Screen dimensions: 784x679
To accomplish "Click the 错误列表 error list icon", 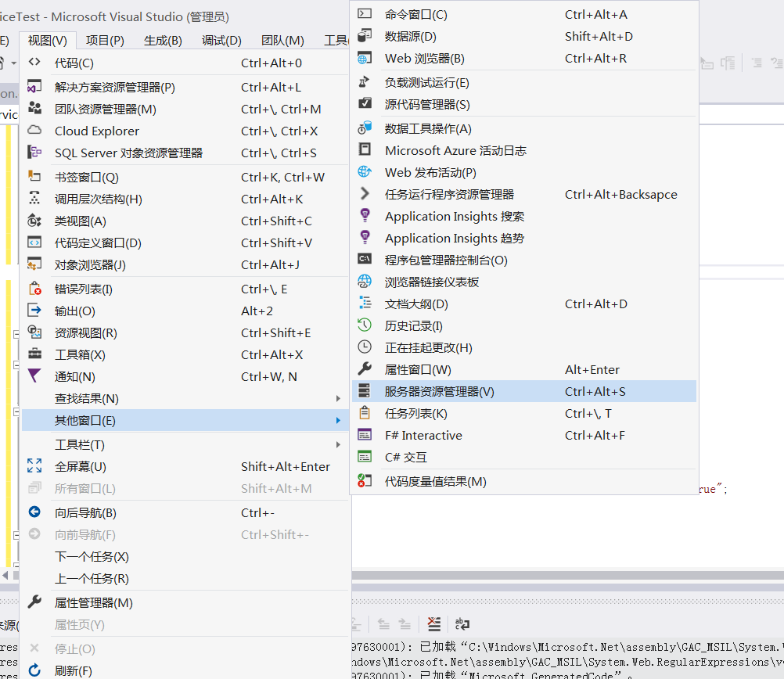I will 34,289.
